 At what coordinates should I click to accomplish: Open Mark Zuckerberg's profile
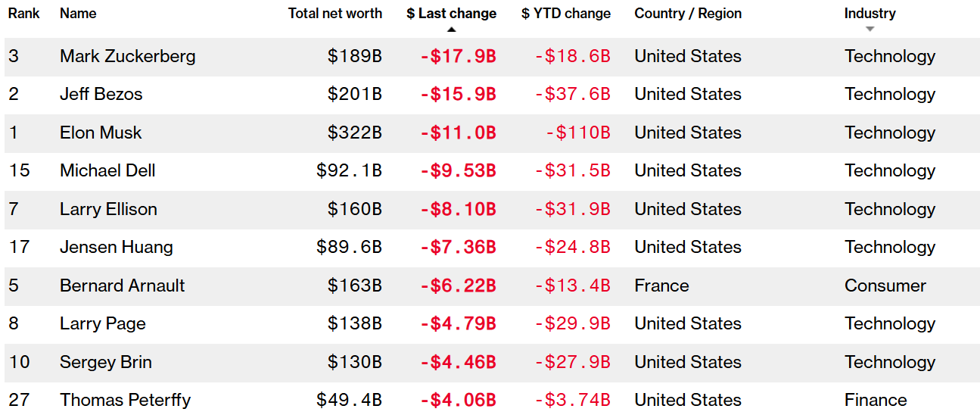[127, 57]
